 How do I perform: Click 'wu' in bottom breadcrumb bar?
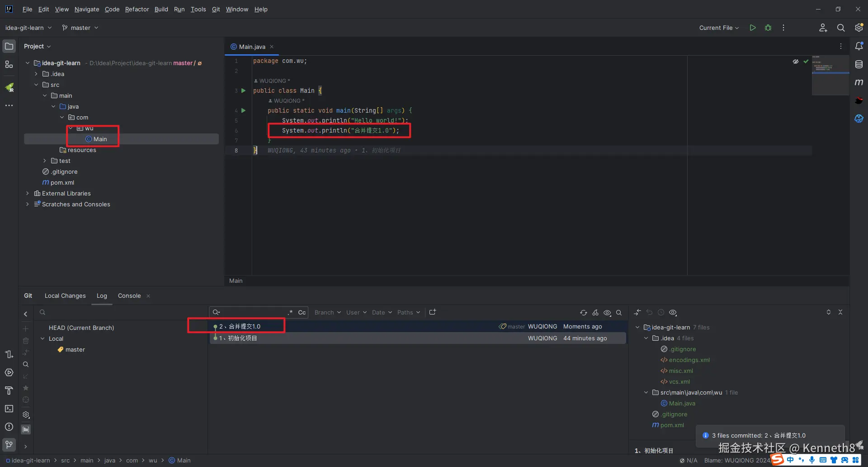click(153, 460)
